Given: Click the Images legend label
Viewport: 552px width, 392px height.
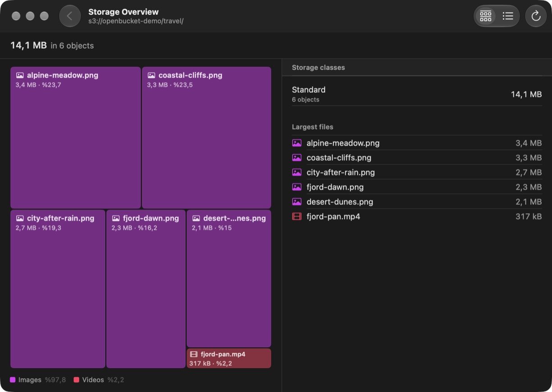Looking at the screenshot, I should 30,380.
